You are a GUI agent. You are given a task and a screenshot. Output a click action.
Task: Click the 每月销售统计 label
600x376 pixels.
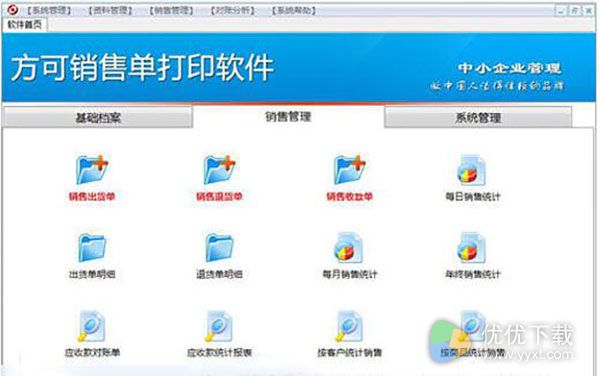point(350,274)
